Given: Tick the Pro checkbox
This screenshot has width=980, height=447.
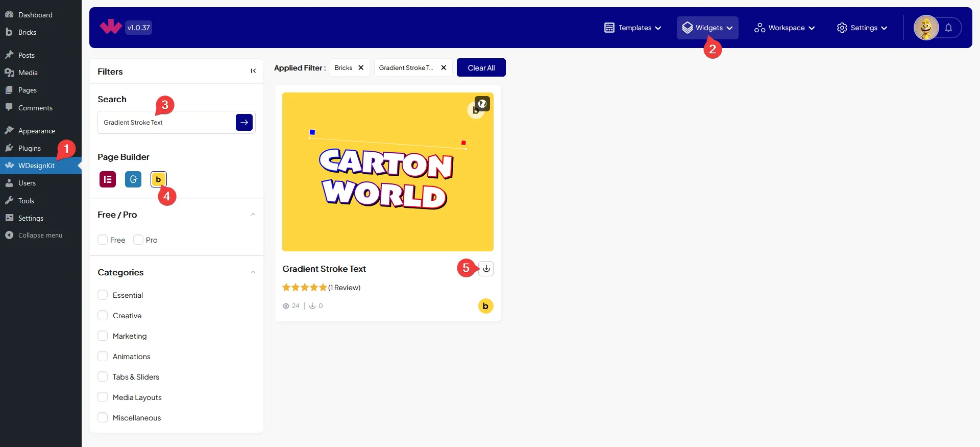Looking at the screenshot, I should click(138, 240).
